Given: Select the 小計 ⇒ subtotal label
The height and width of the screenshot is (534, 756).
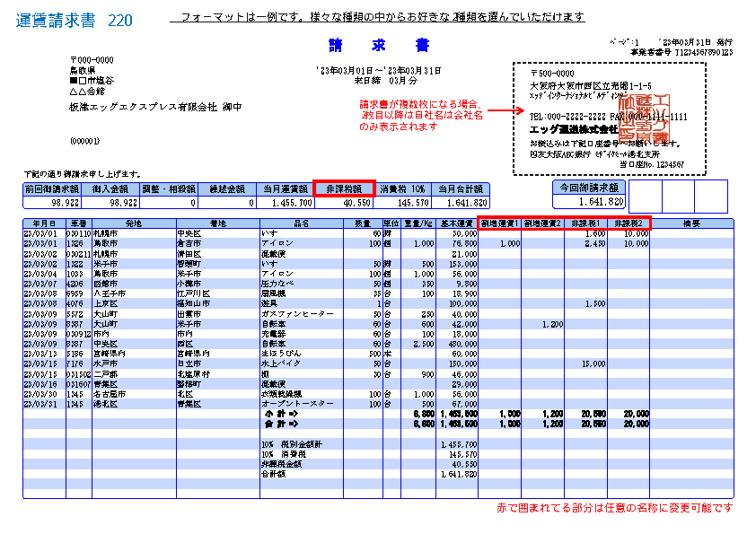Looking at the screenshot, I should [x=282, y=414].
